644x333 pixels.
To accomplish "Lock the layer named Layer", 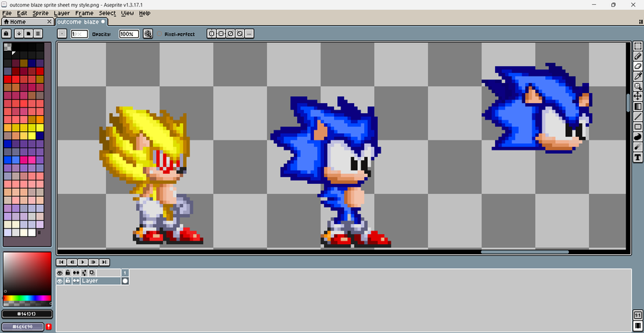I will pos(68,281).
